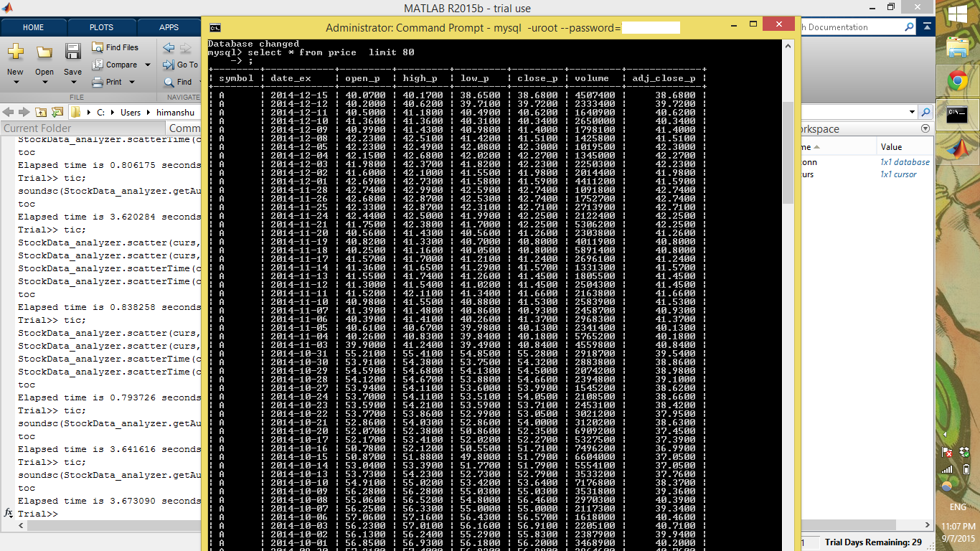
Task: Expand the New dropdown arrow
Action: coord(16,82)
